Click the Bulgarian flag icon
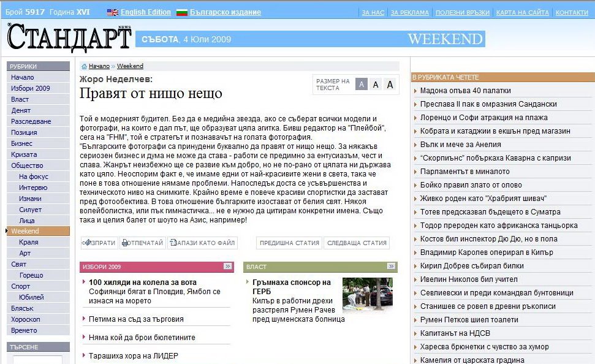 pos(181,12)
